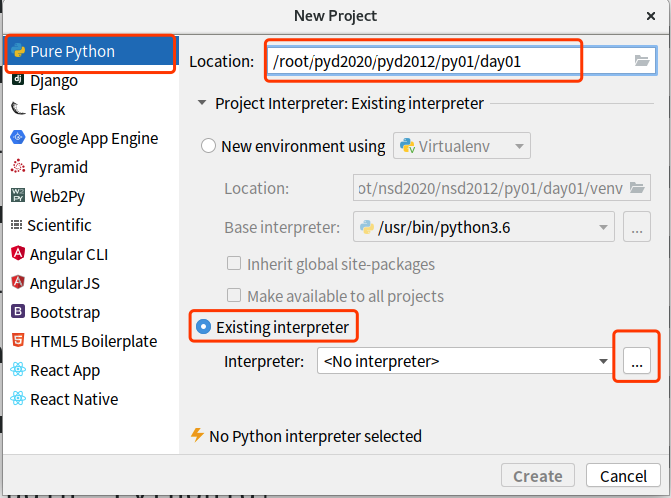671x498 pixels.
Task: Select the Angular CLI icon
Action: [x=18, y=254]
